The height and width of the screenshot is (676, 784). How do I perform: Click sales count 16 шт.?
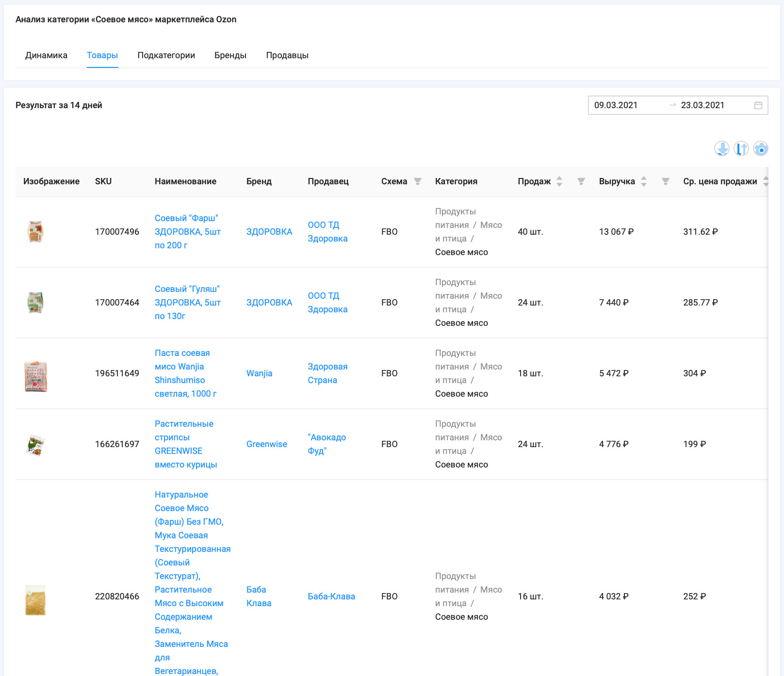[530, 596]
